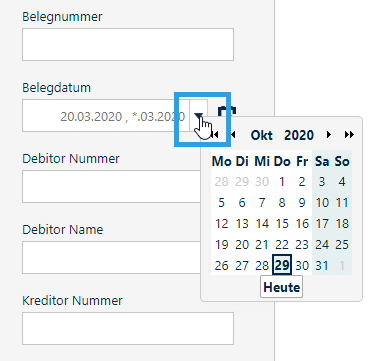Open the Belegdatum date picker dropdown arrow
383x361 pixels.
pyautogui.click(x=199, y=115)
